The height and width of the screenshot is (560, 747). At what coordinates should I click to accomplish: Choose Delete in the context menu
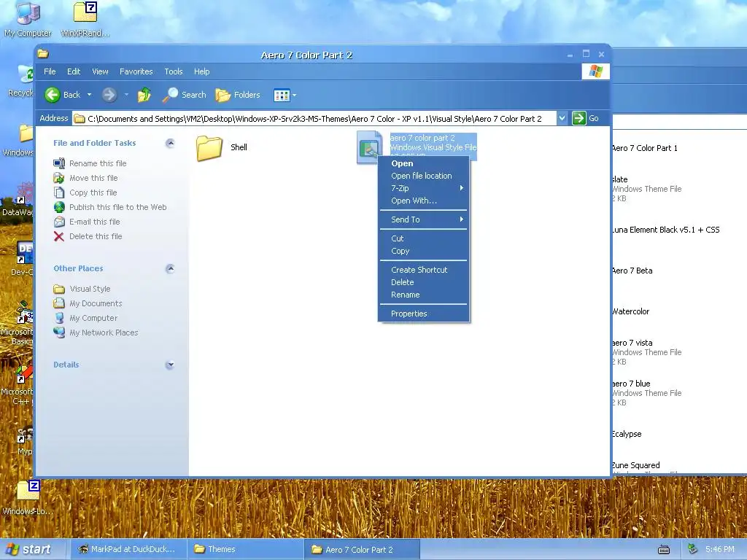coord(423,282)
